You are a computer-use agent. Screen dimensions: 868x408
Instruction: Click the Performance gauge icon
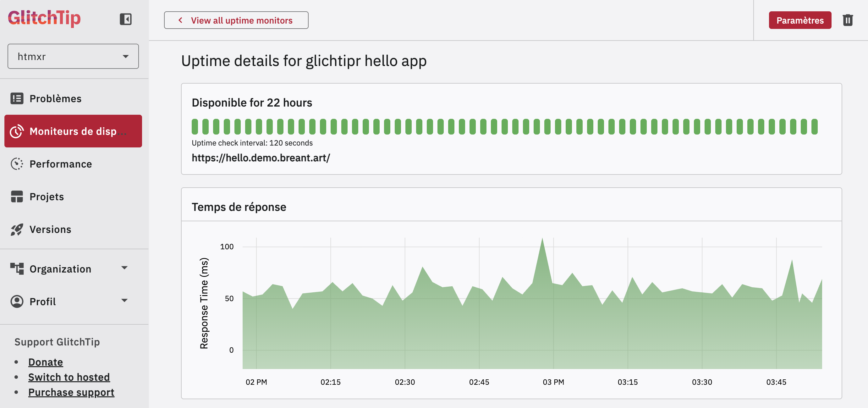pyautogui.click(x=17, y=164)
